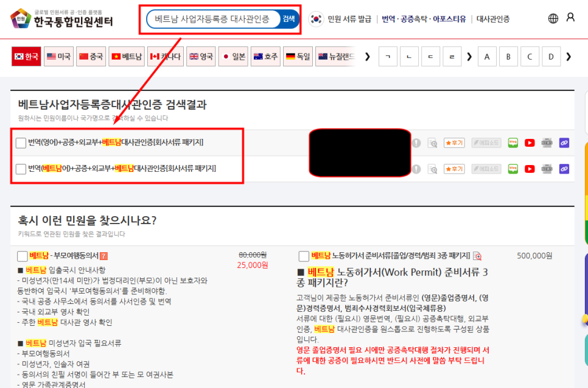588x388 pixels.
Task: Select the 독일 country tab
Action: point(298,57)
